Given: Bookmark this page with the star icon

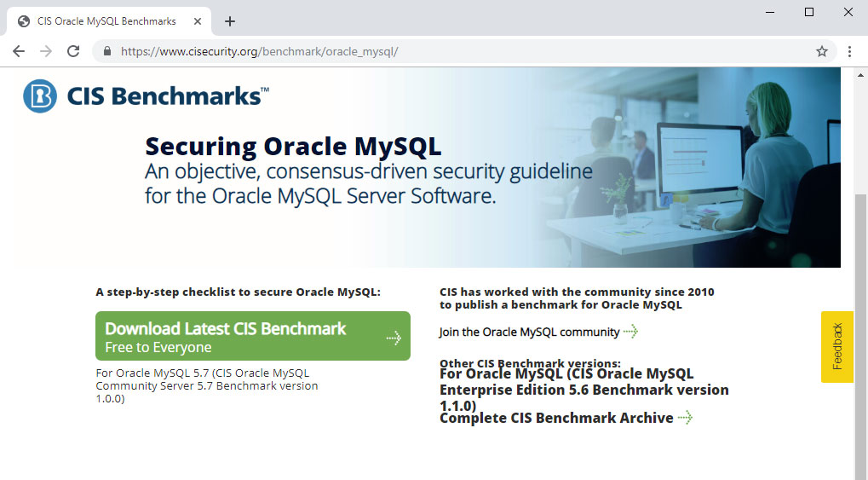Looking at the screenshot, I should click(821, 51).
